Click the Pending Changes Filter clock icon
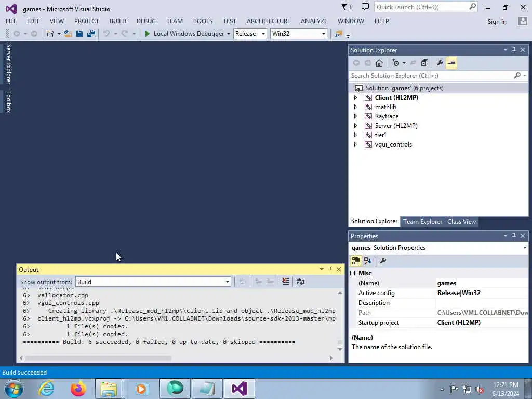This screenshot has width=532, height=399. (x=396, y=63)
